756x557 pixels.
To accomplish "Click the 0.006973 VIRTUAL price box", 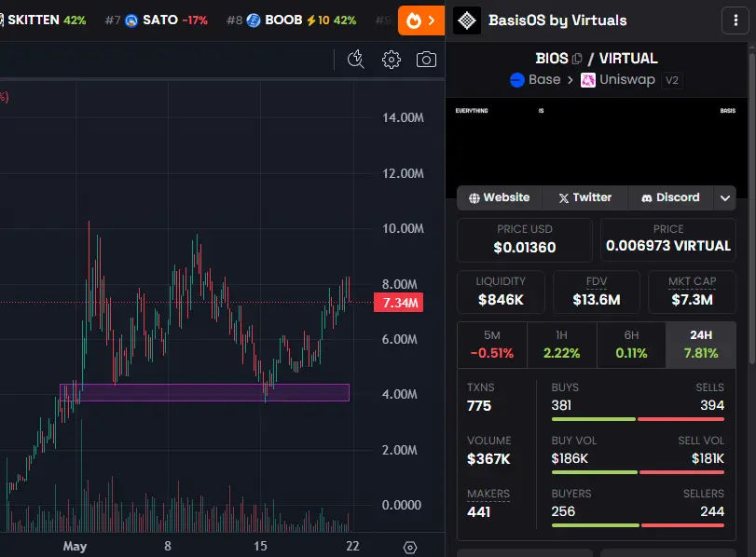I will 668,240.
